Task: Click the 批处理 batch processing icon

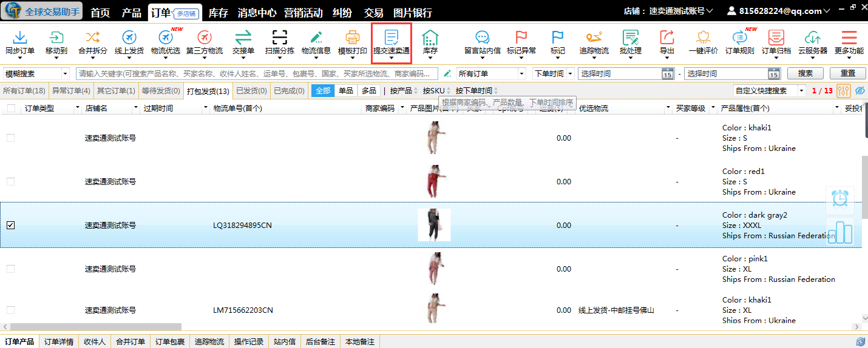Action: tap(631, 38)
